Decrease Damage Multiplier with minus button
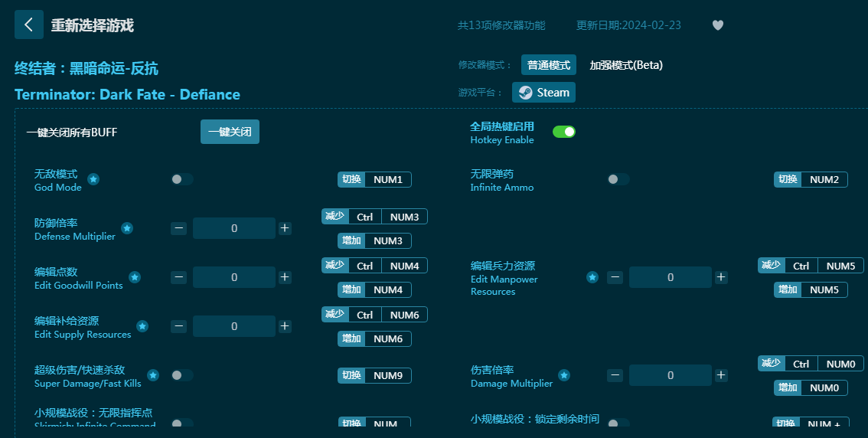The height and width of the screenshot is (438, 868). (615, 375)
